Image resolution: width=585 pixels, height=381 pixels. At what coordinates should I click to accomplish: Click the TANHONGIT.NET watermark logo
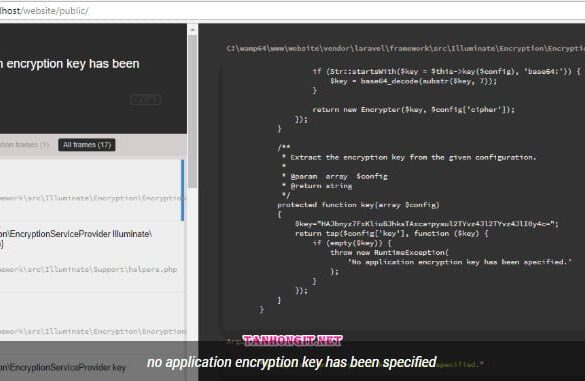292,340
